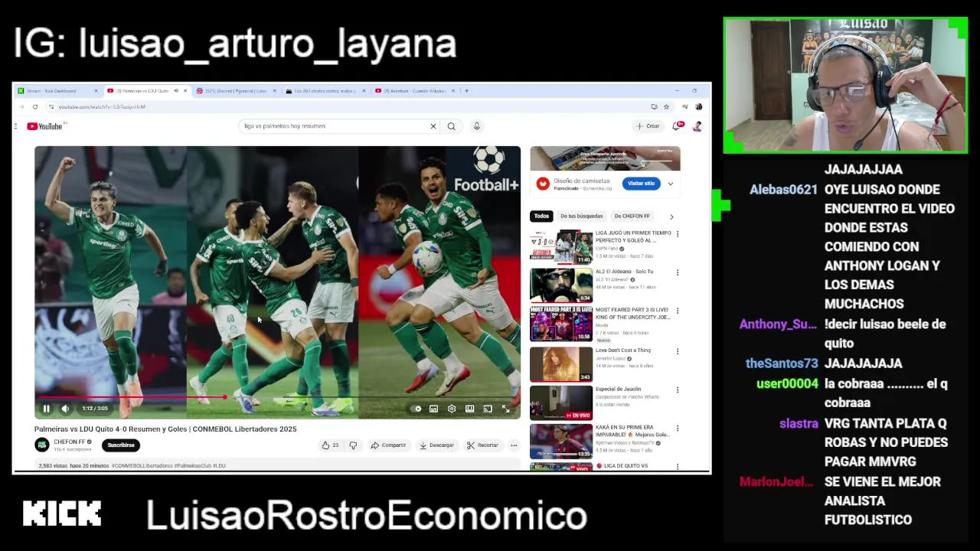
Task: Open options menu for AL2 El Aldeano video
Action: [x=678, y=272]
